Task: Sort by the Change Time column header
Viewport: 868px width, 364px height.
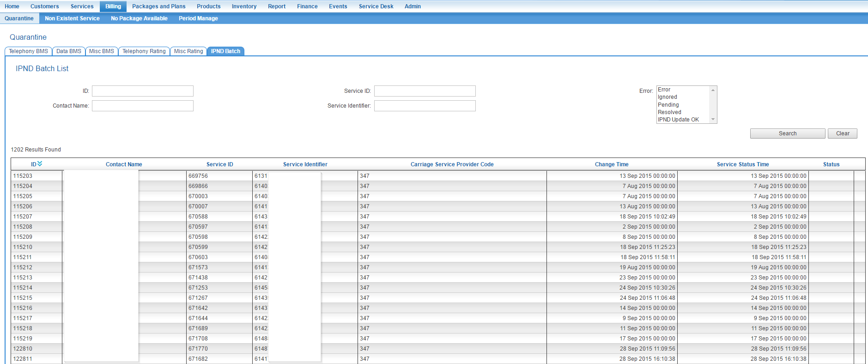Action: (611, 164)
